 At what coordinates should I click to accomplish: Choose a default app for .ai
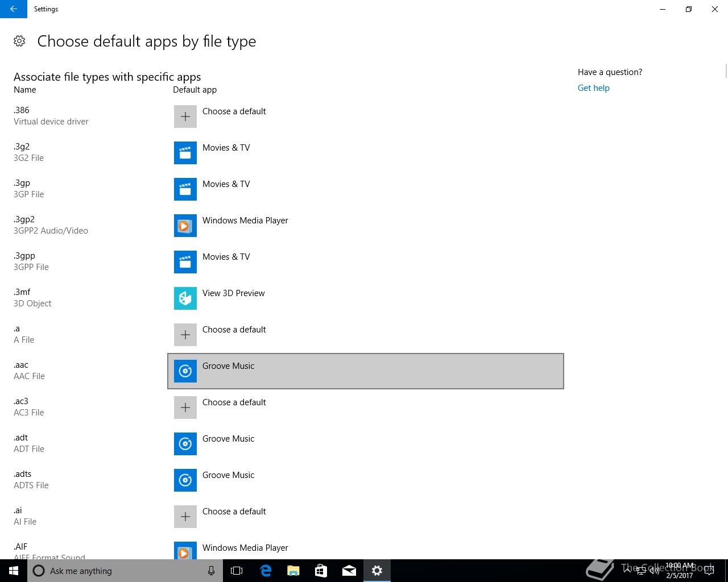point(366,517)
